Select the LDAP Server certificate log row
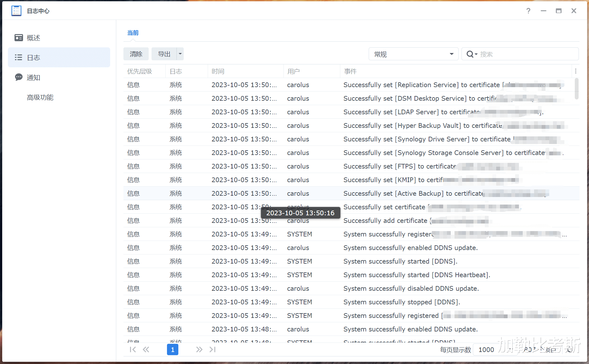This screenshot has height=364, width=589. pyautogui.click(x=351, y=112)
